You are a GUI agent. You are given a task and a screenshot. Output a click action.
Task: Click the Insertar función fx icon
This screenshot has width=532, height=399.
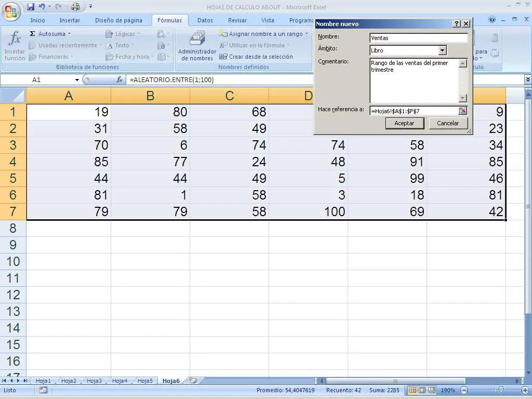[x=15, y=38]
